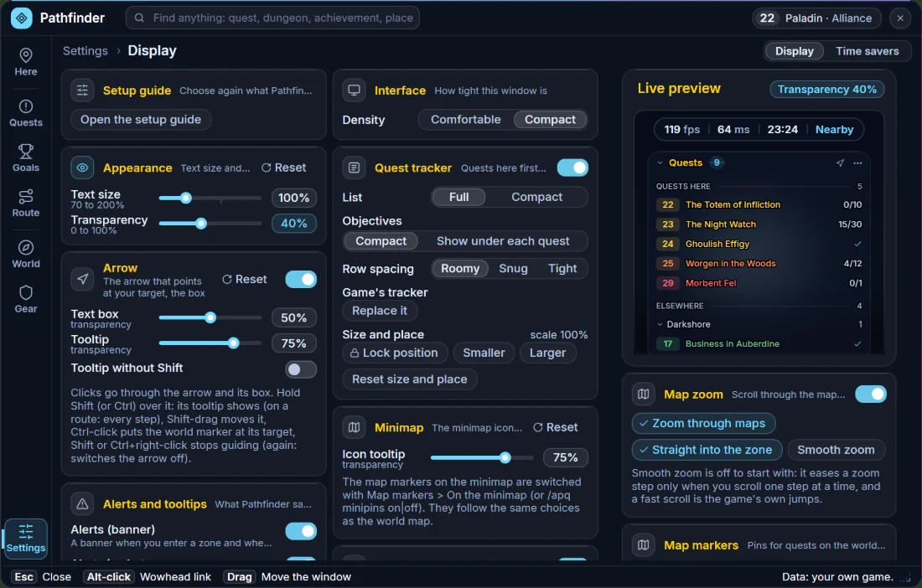Click the Find anything search field
Viewport: 922px width, 588px height.
click(x=272, y=18)
